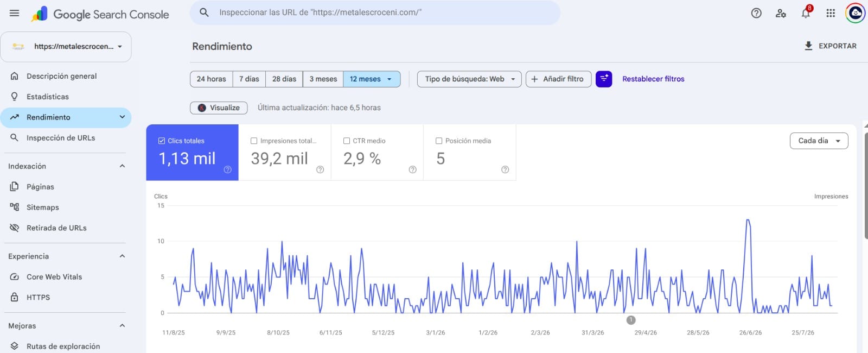Screen dimensions: 868x353
Task: Click help icon on CTR medio card
Action: tap(412, 169)
